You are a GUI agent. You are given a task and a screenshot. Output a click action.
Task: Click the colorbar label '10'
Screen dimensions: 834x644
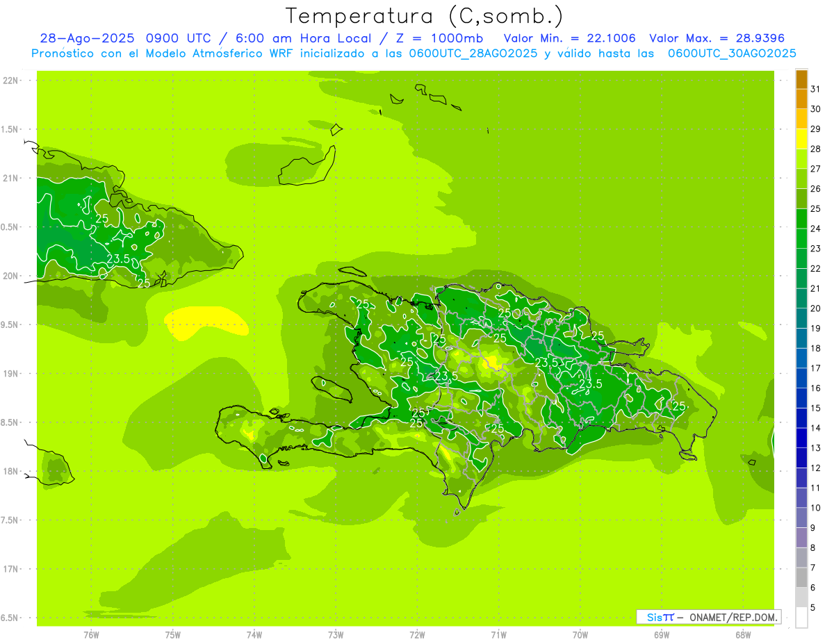click(815, 508)
